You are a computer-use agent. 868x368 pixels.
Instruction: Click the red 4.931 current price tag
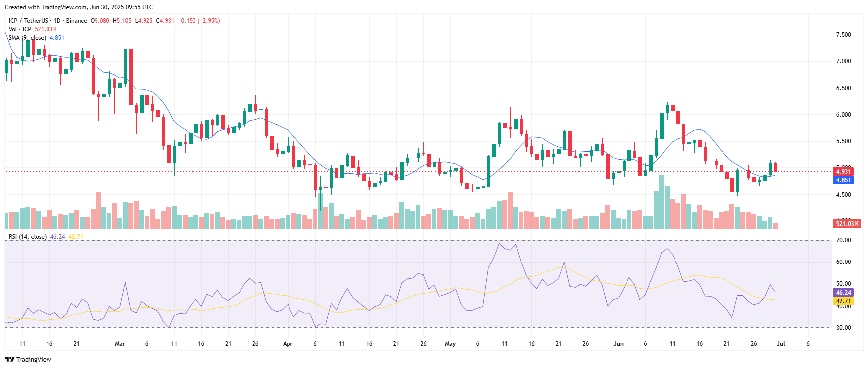coord(843,172)
